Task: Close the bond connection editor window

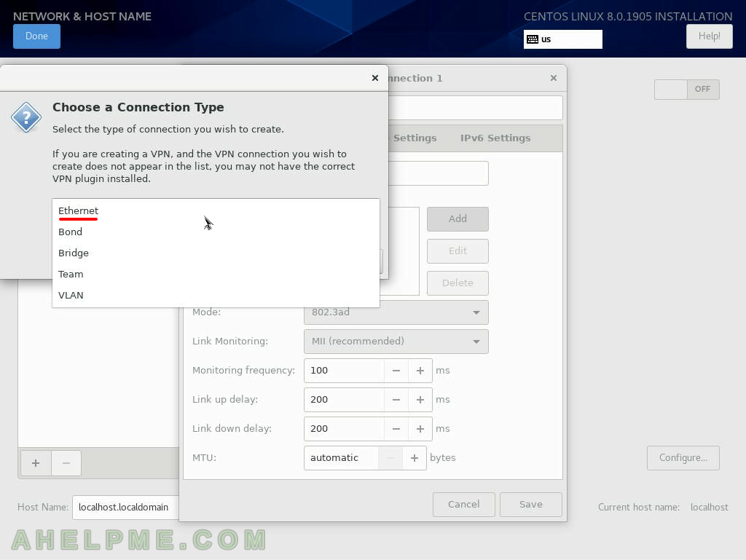Action: 554,78
